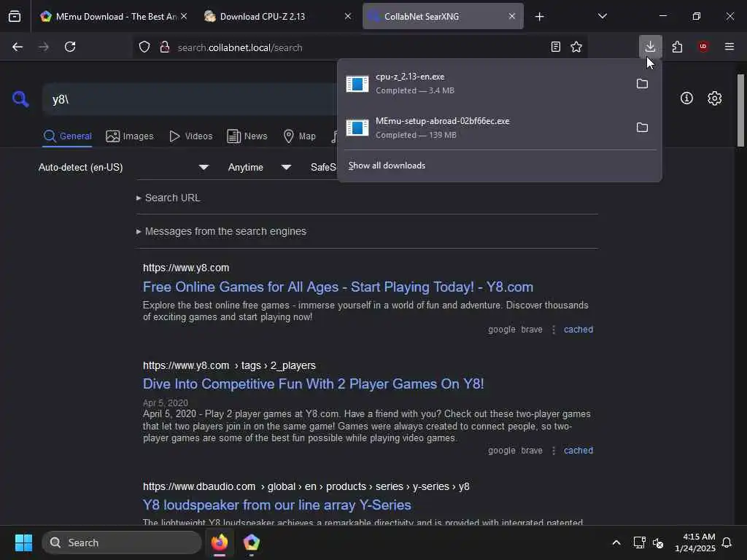The image size is (747, 560).
Task: Click the address bar URL
Action: pos(239,47)
